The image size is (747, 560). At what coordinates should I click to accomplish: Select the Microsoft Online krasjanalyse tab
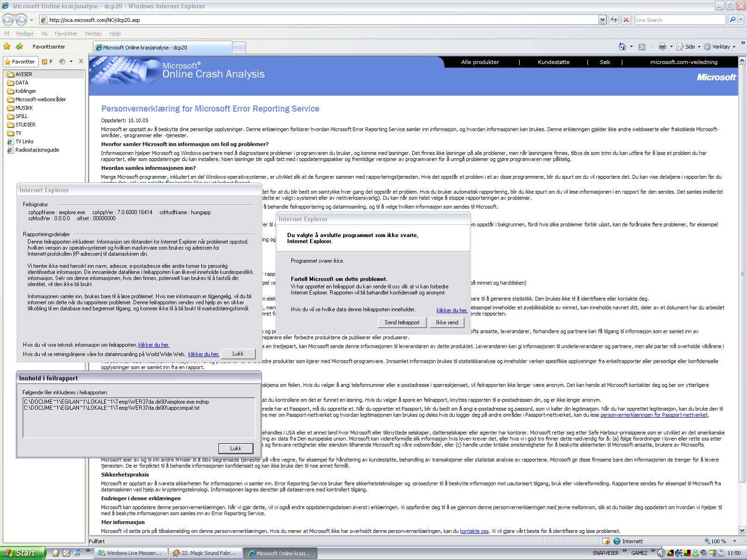click(x=162, y=48)
